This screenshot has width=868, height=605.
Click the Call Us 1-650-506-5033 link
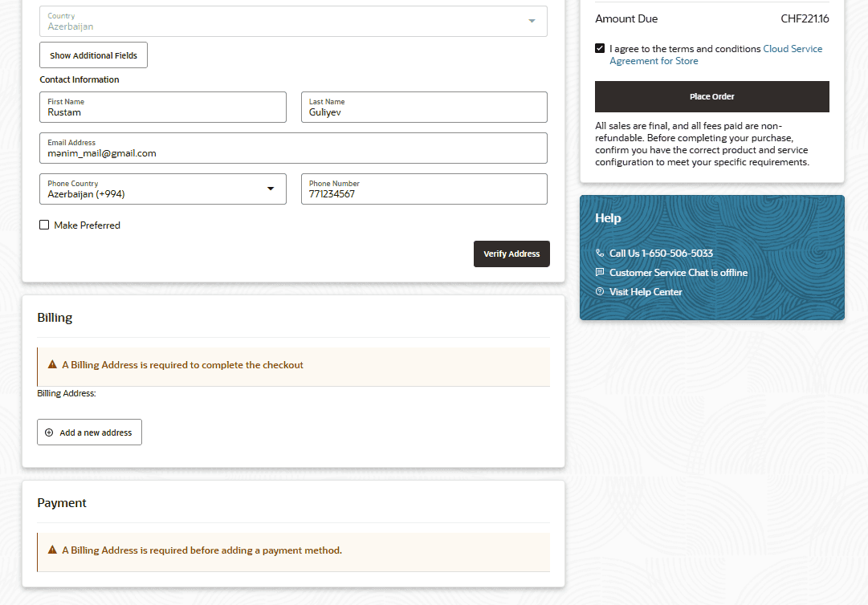click(661, 254)
